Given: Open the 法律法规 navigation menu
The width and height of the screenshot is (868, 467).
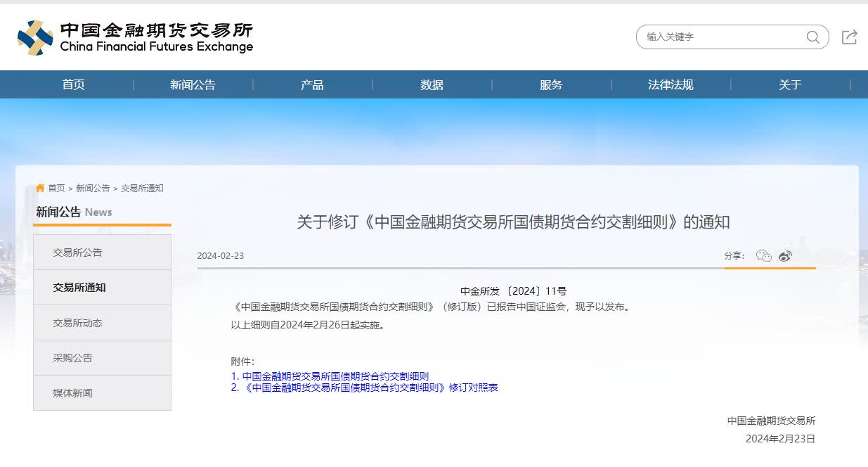Looking at the screenshot, I should 671,84.
